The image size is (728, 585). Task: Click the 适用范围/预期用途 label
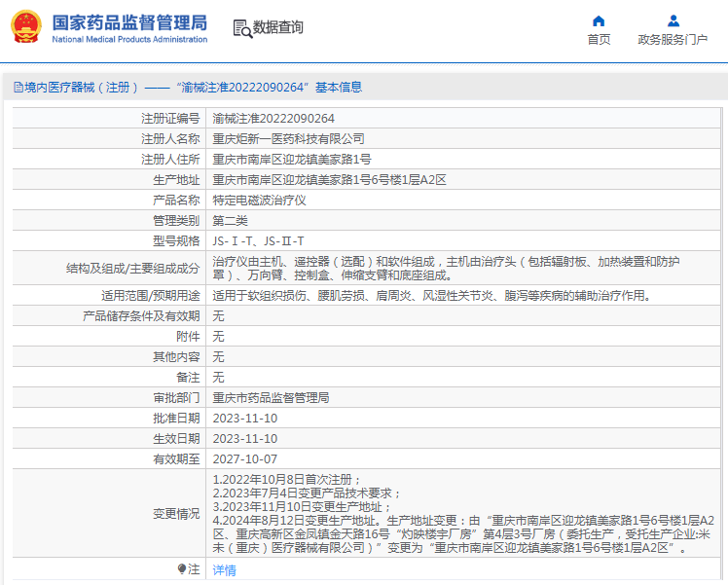click(151, 296)
